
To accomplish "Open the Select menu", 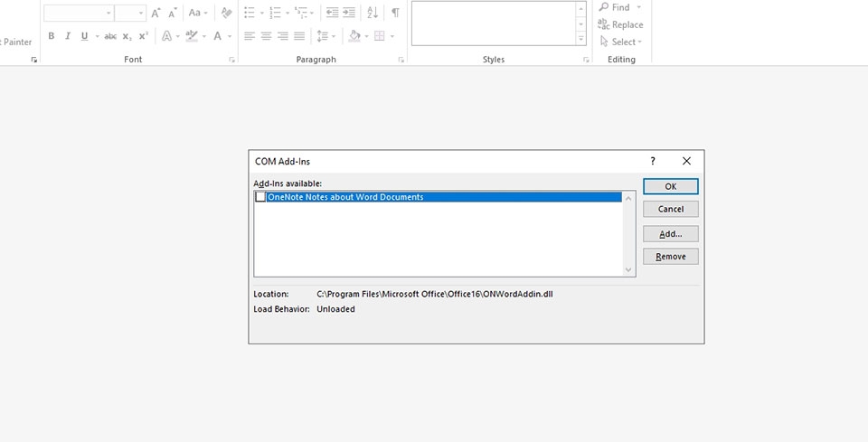I will point(621,42).
